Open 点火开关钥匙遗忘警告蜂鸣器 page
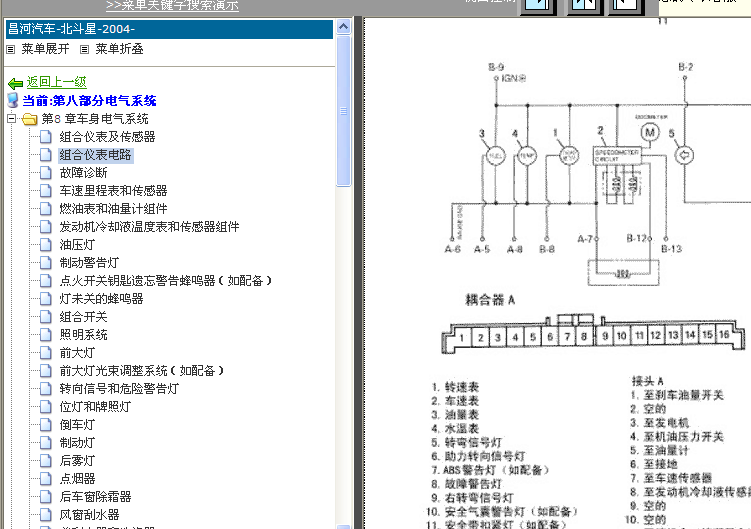The width and height of the screenshot is (751, 529). [166, 281]
